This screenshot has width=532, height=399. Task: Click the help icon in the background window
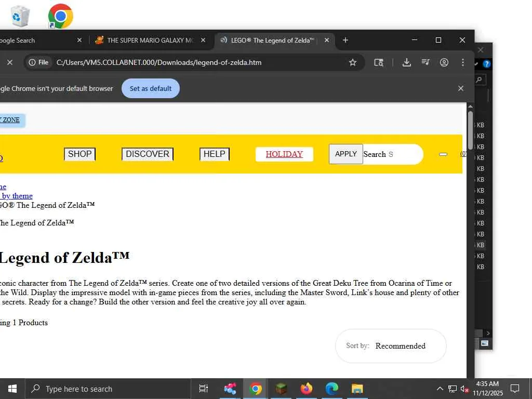(x=486, y=64)
